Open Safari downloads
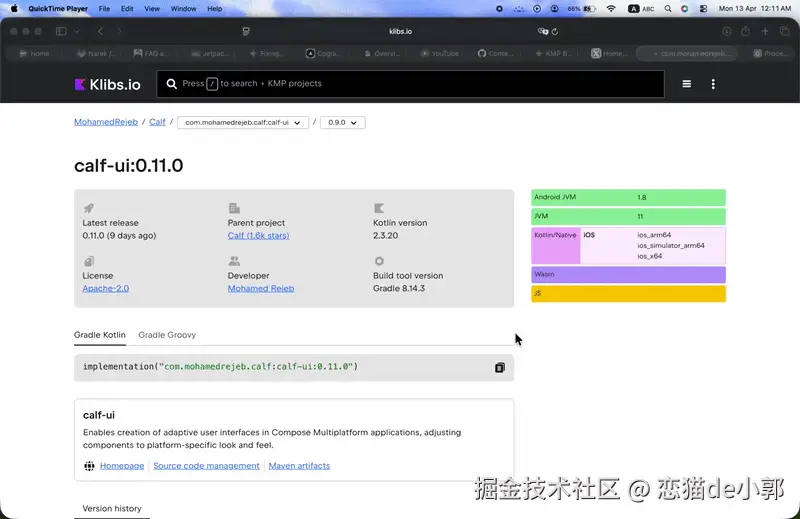The image size is (800, 519). [727, 31]
